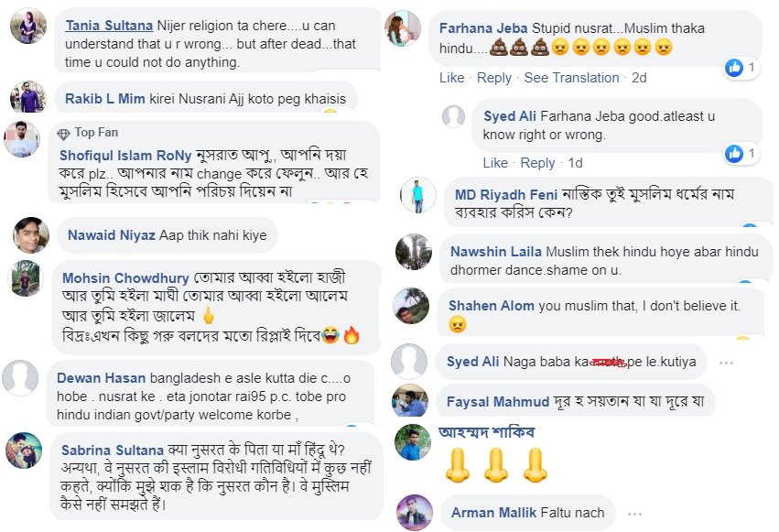Open Tania Sultana's profile picture
Viewport: 779px width, 532px height.
tap(28, 27)
